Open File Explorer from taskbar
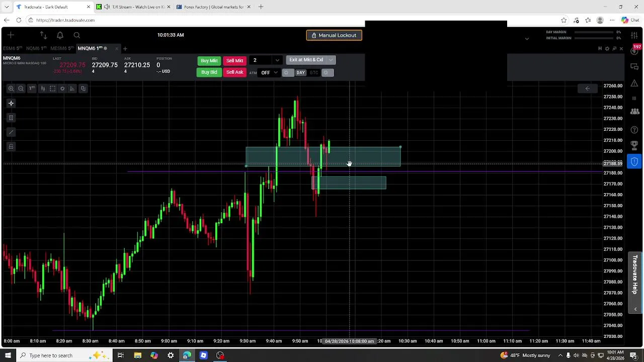 [137, 355]
